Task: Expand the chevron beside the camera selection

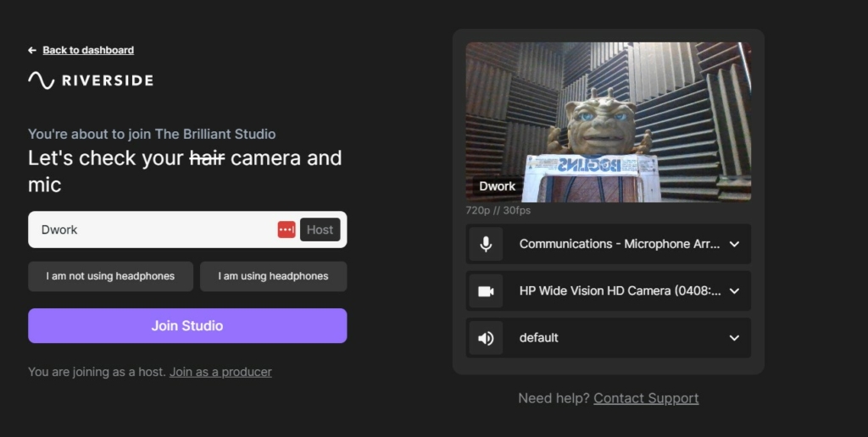Action: tap(734, 291)
